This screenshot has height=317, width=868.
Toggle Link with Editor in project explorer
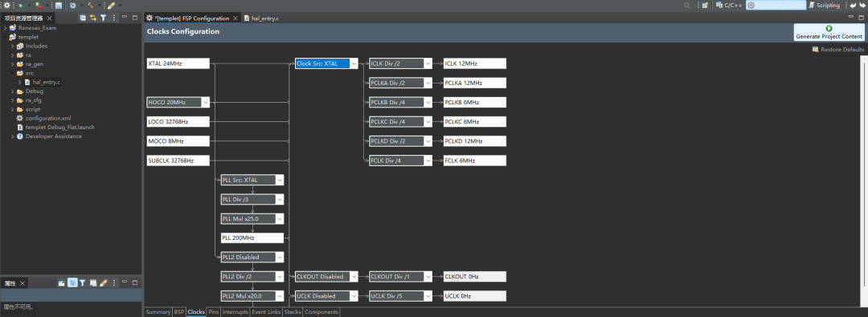(93, 18)
